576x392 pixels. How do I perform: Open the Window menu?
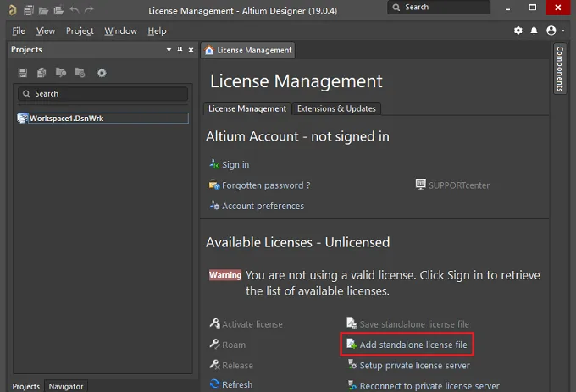tap(120, 30)
